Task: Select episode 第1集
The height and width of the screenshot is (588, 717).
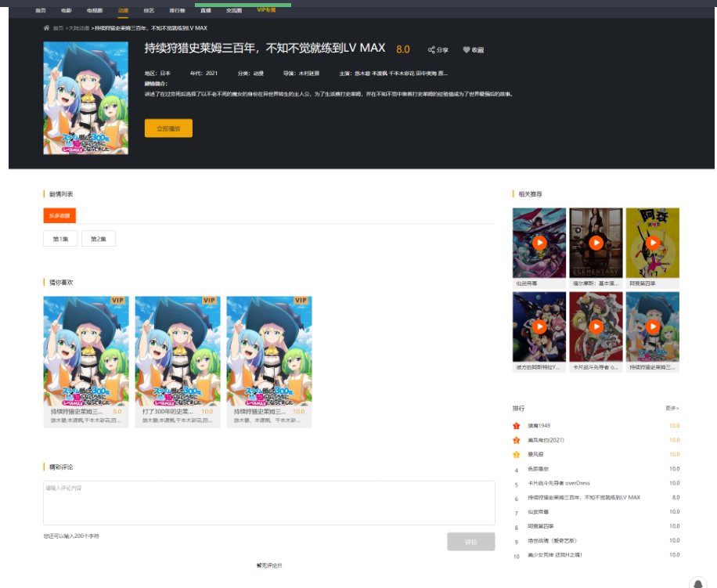Action: click(60, 239)
